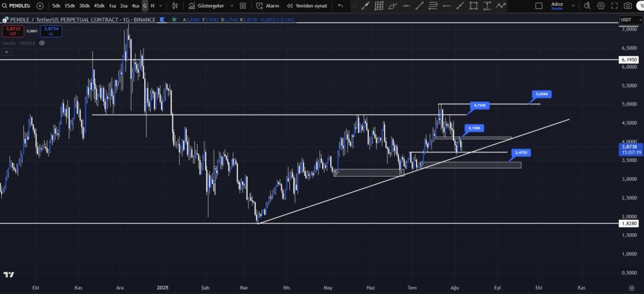Select the G daily timeframe

145,6
